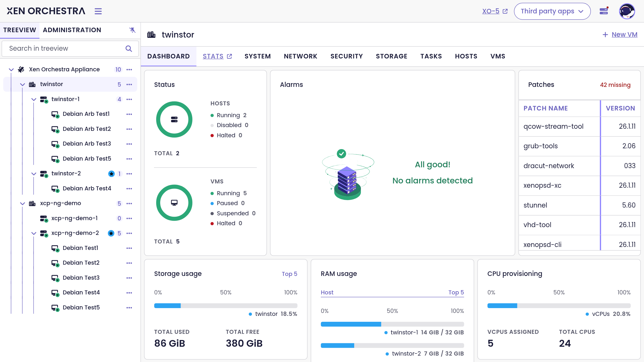
Task: Click the VM icon of Debian Arb Test2
Action: point(55,129)
